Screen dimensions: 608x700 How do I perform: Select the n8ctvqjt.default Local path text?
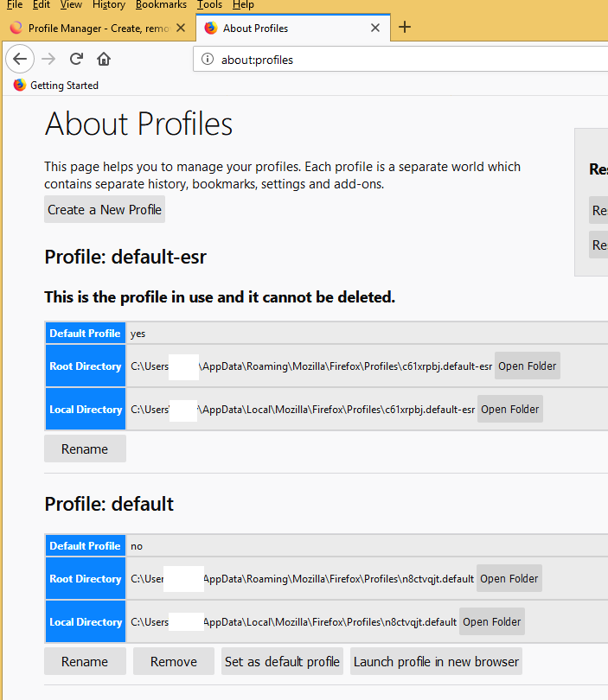pyautogui.click(x=293, y=621)
